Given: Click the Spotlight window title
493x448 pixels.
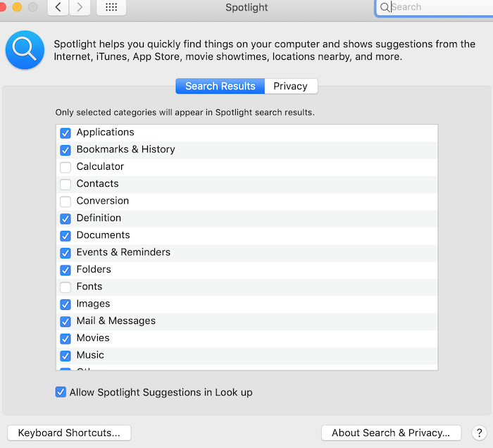Looking at the screenshot, I should click(x=246, y=7).
